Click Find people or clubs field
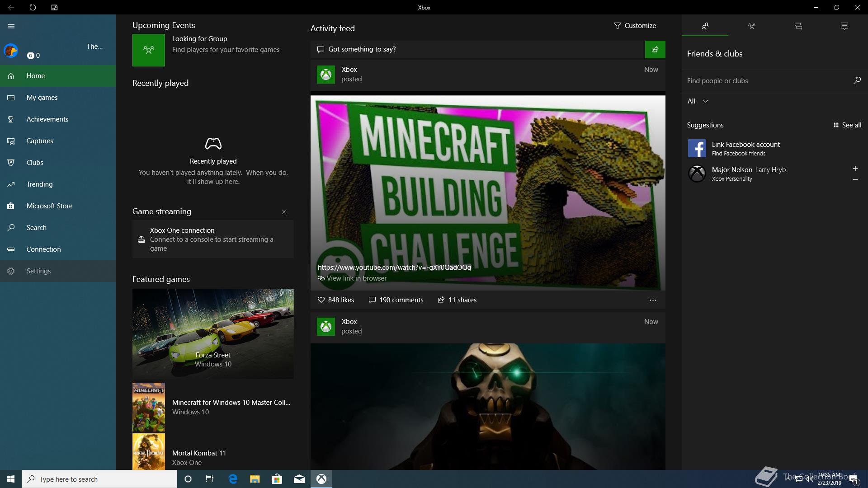 pos(766,81)
